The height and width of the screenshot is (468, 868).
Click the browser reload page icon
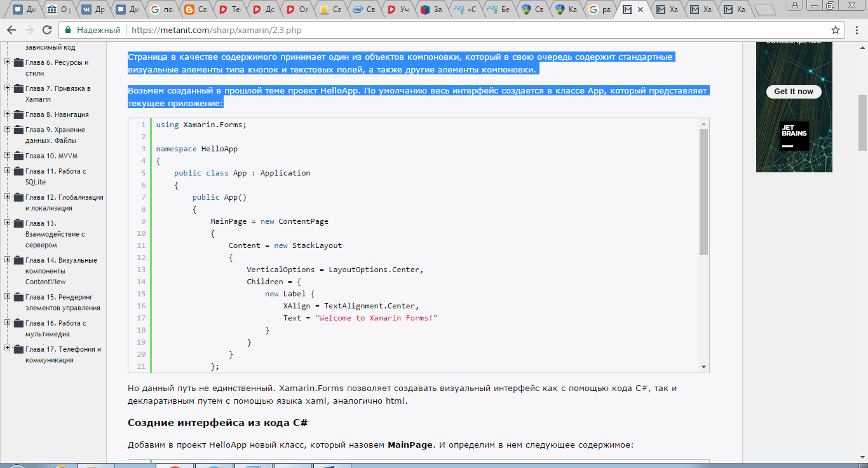46,30
